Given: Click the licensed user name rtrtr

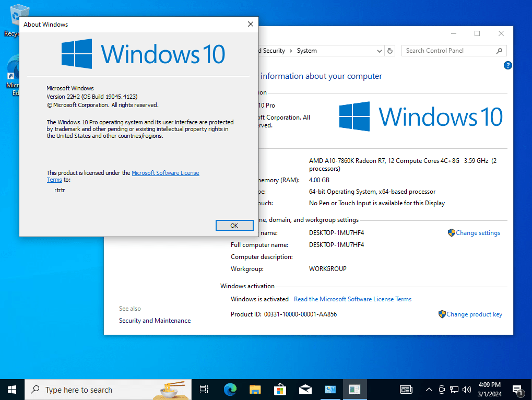Looking at the screenshot, I should click(60, 190).
